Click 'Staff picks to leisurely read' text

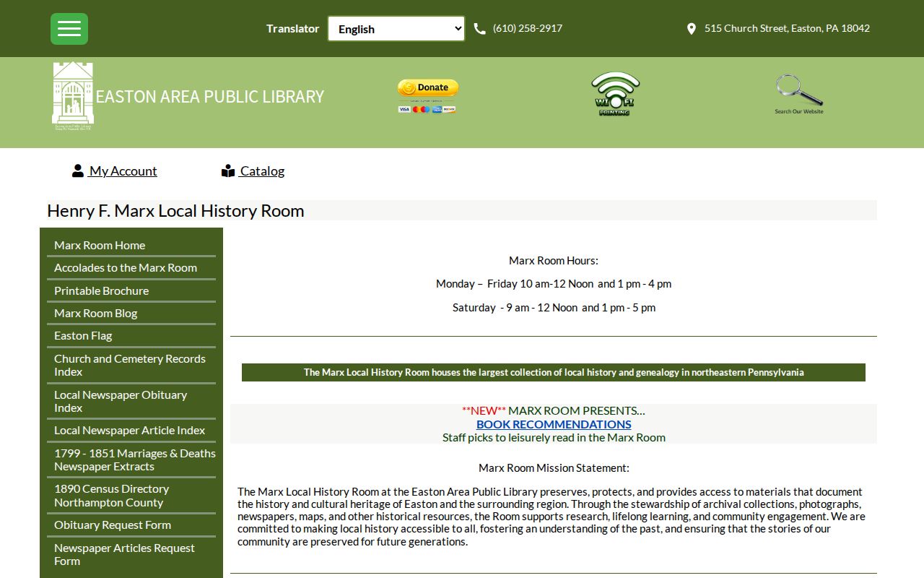[x=554, y=437]
